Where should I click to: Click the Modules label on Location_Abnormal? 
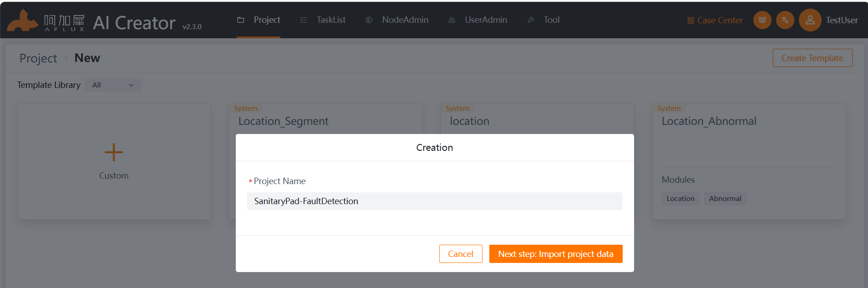(678, 180)
